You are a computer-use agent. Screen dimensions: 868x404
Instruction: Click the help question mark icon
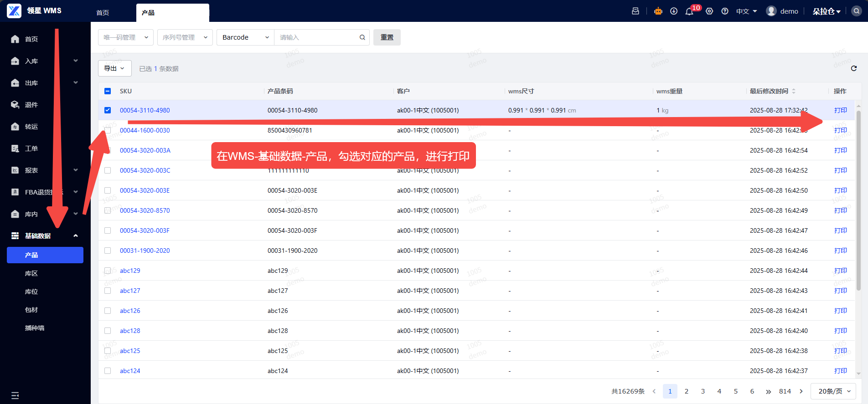(724, 11)
